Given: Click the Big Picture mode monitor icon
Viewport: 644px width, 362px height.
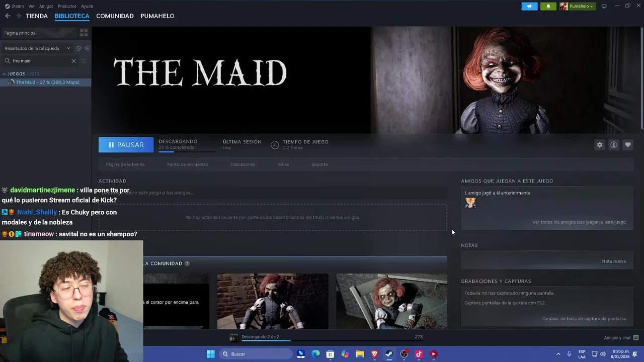Looking at the screenshot, I should [604, 6].
